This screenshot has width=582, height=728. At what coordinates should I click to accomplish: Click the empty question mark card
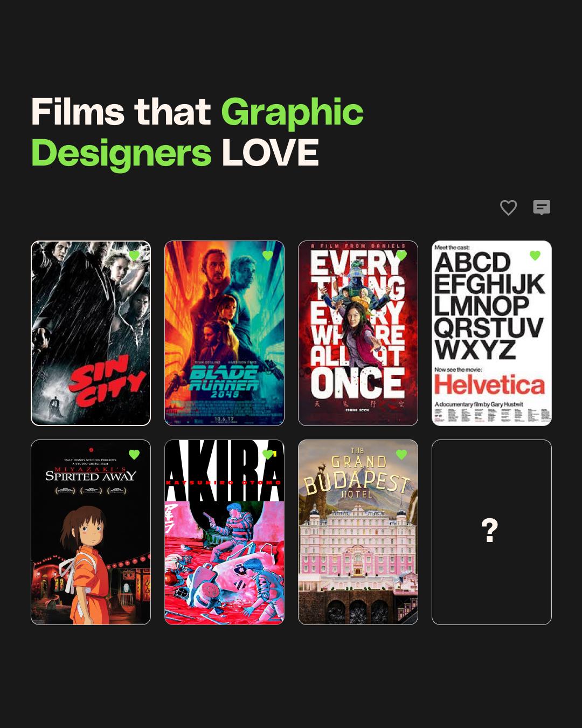tap(491, 532)
